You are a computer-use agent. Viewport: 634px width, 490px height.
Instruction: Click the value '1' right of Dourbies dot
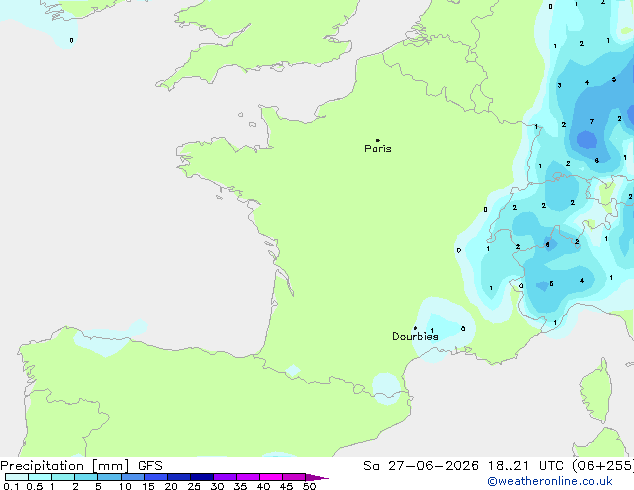pyautogui.click(x=432, y=330)
